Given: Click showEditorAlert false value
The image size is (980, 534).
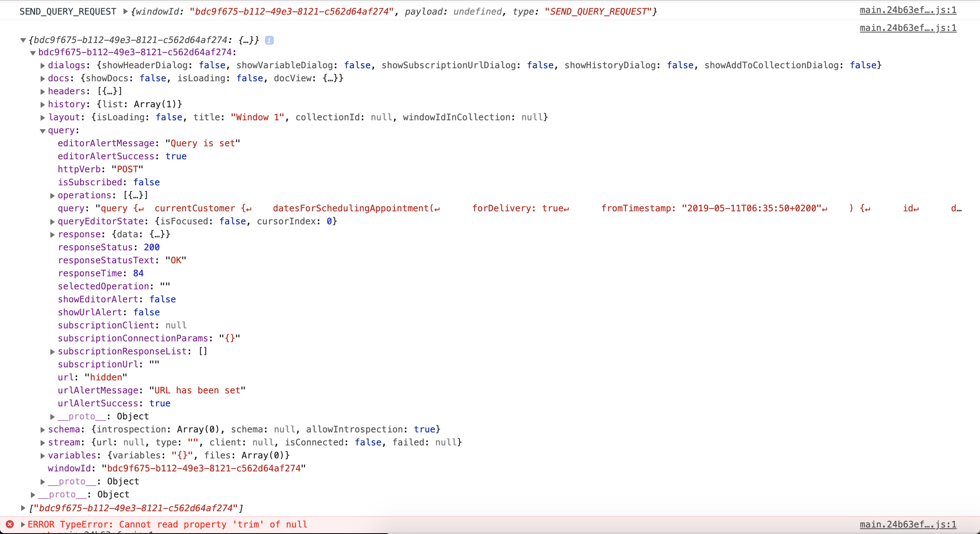Looking at the screenshot, I should (x=163, y=299).
